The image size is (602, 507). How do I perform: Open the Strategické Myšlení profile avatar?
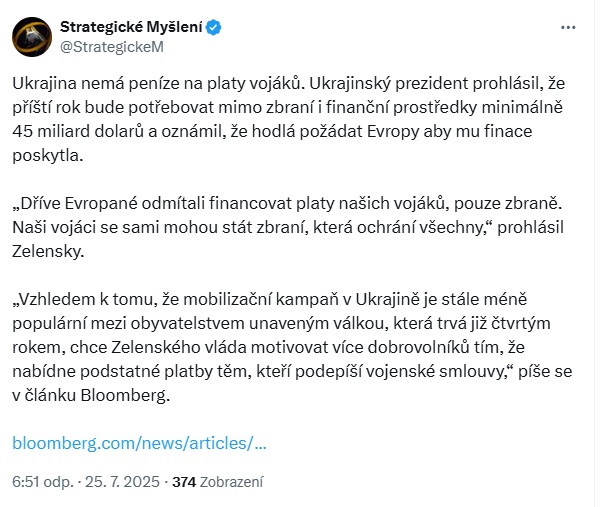point(32,37)
